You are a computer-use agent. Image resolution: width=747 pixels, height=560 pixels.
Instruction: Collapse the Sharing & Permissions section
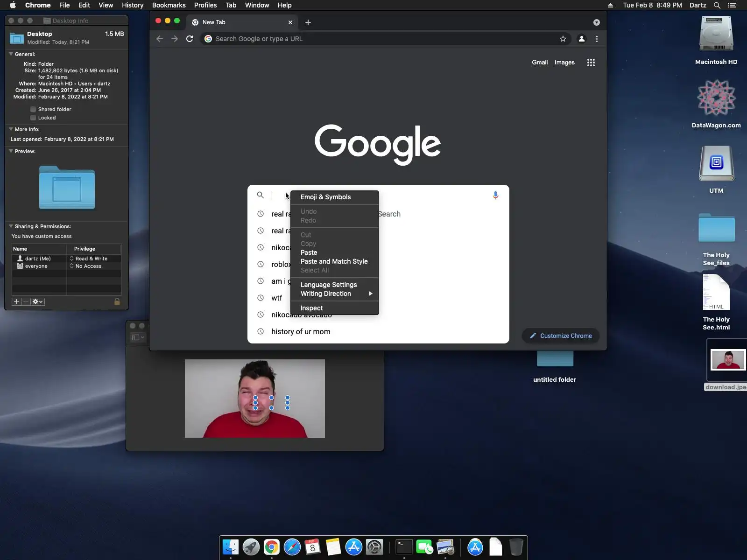click(x=11, y=226)
